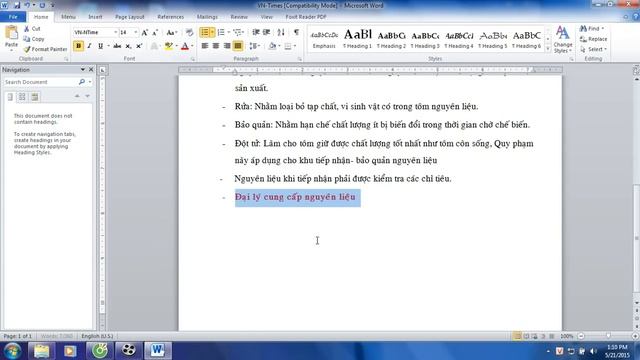Click the Grow Font icon
640x360 pixels.
(144, 32)
